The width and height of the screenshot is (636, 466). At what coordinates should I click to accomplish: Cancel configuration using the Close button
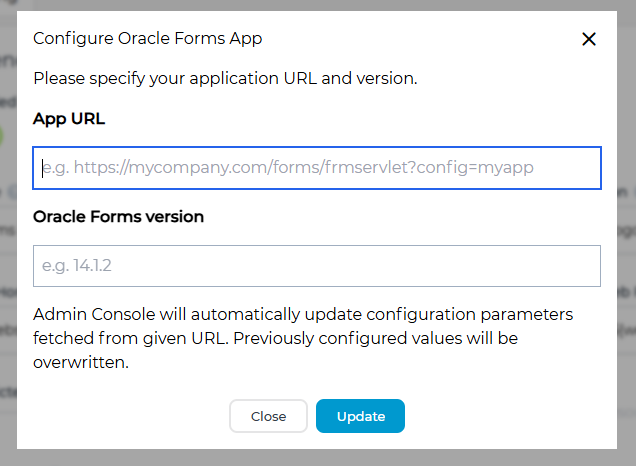tap(268, 416)
